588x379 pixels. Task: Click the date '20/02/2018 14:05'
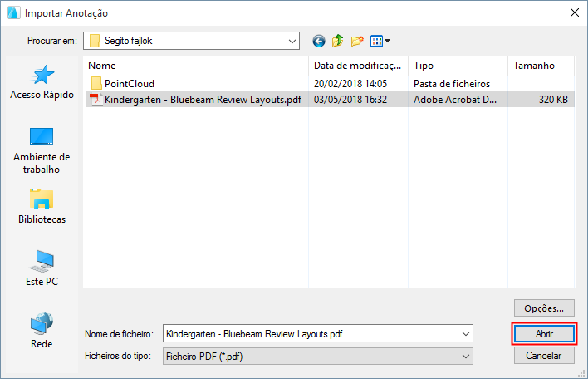[350, 84]
